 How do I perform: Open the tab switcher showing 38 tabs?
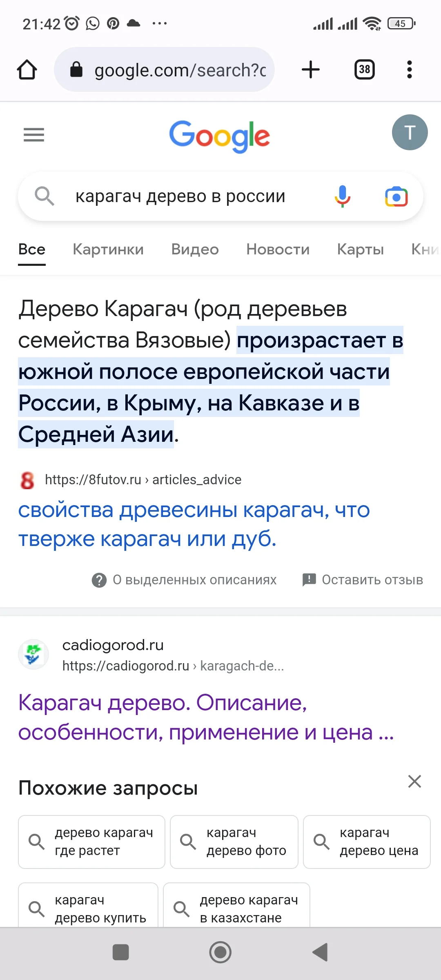click(x=363, y=69)
